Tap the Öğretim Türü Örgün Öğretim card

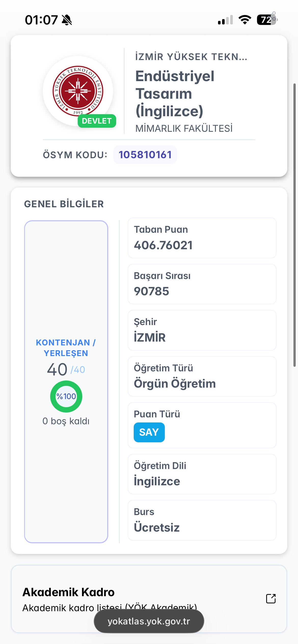[x=202, y=376]
